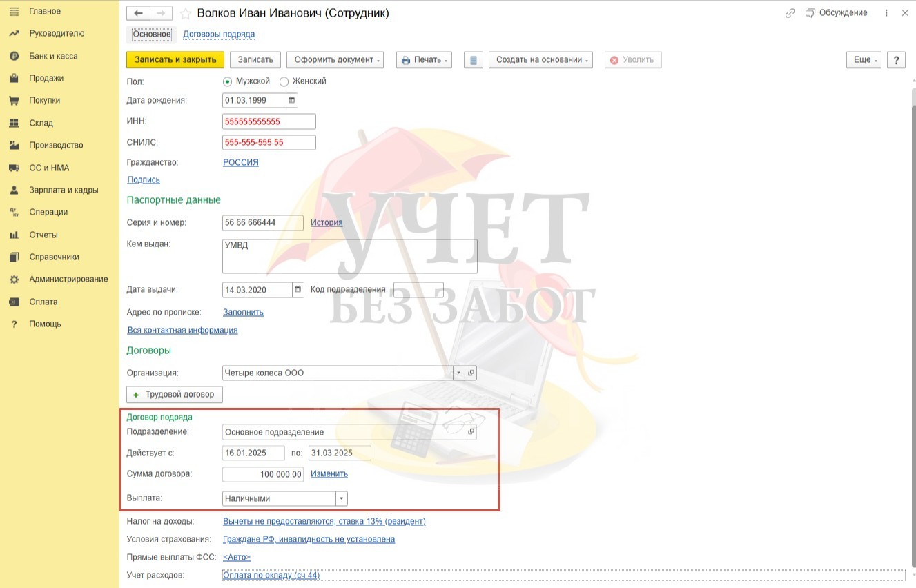Viewport: 916px width, 588px height.
Task: Click the list icon button next to Печать
Action: (x=473, y=60)
